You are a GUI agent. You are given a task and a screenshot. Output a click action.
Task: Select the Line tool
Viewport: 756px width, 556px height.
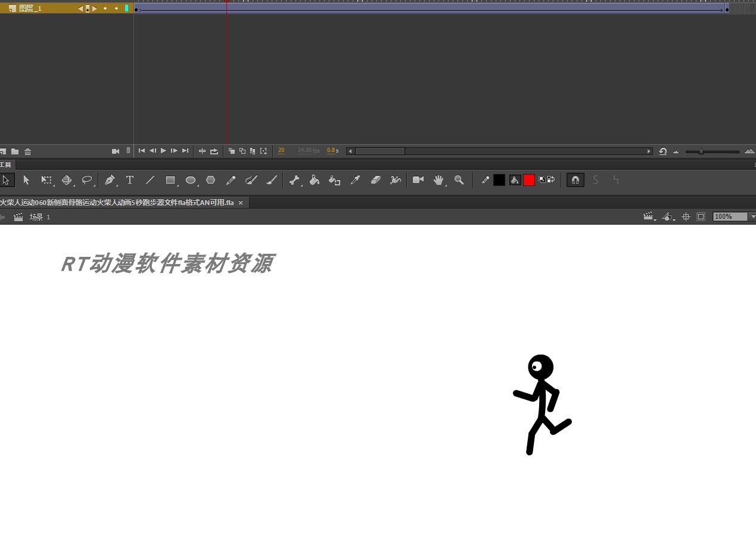(x=150, y=180)
